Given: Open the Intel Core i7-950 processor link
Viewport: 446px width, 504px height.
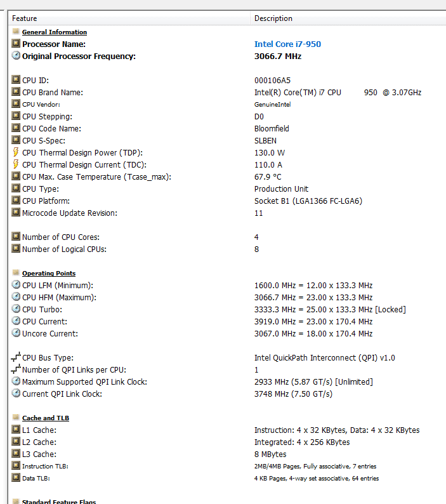Looking at the screenshot, I should [287, 44].
